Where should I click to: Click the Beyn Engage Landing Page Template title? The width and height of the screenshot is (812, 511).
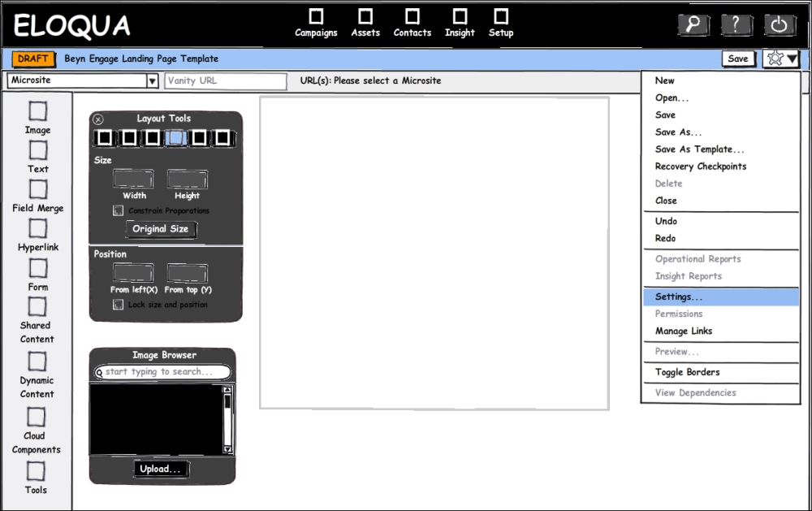tap(141, 58)
